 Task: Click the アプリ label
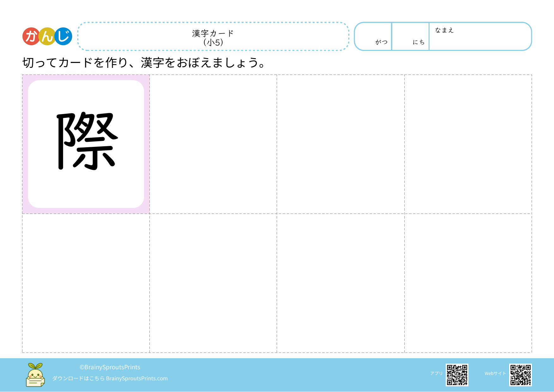[436, 373]
